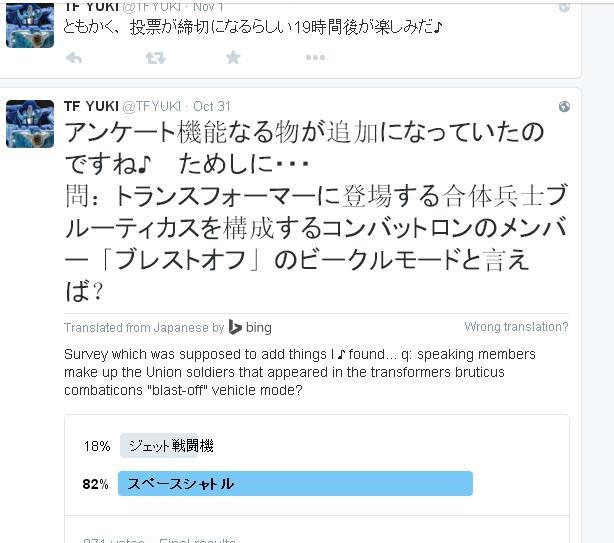Screen dimensions: 614x543
Task: Click the globe icon on the Oct 31 tweet
Action: 565,107
